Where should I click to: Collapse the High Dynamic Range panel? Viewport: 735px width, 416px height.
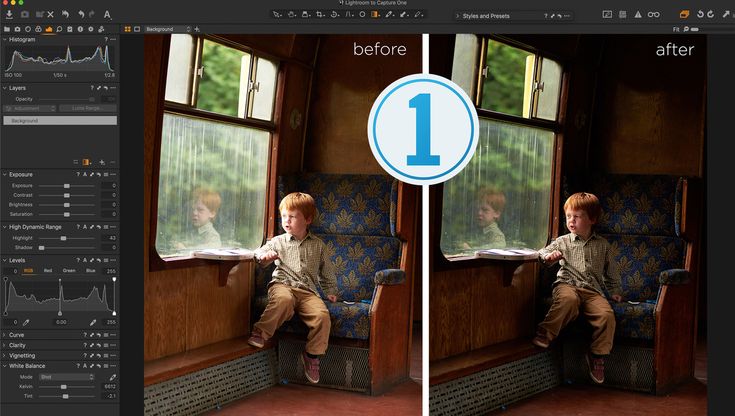pyautogui.click(x=5, y=227)
